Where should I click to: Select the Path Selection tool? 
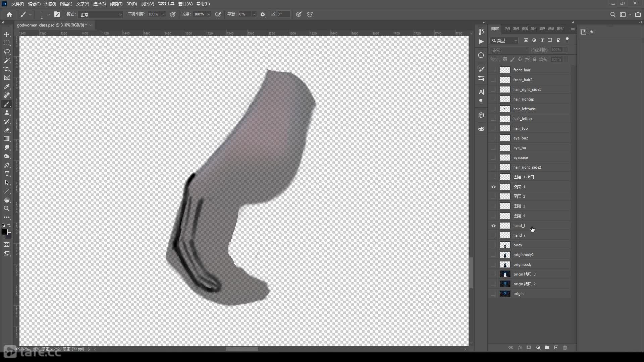7,182
